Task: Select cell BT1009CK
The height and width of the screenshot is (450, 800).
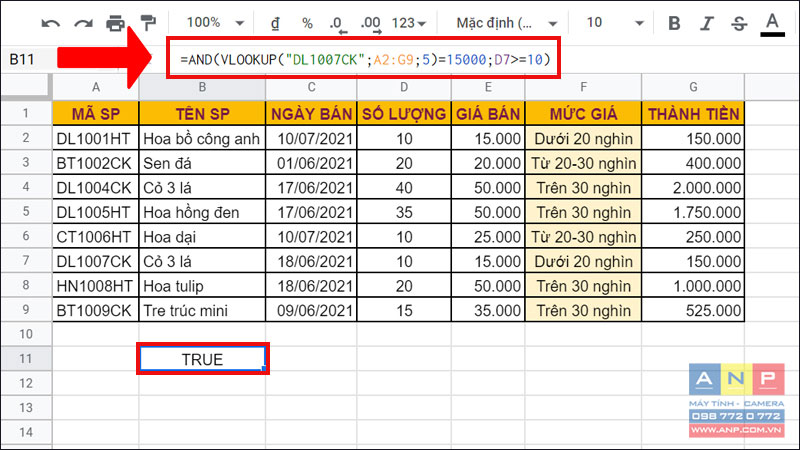Action: click(96, 310)
